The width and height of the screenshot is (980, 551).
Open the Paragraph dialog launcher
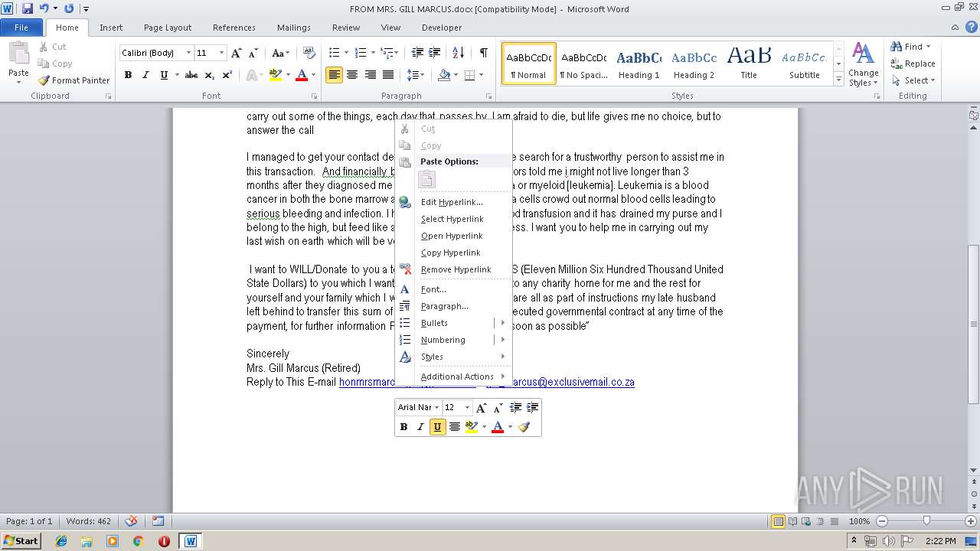tap(489, 96)
